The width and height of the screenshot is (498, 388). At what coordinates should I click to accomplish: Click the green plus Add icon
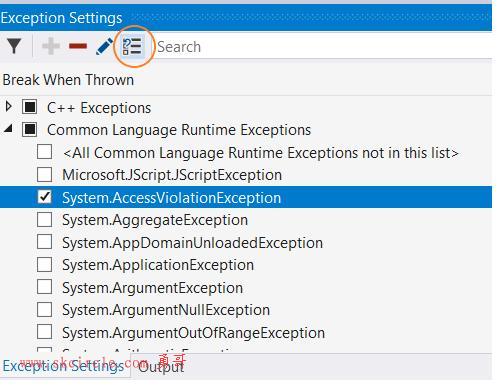click(51, 46)
